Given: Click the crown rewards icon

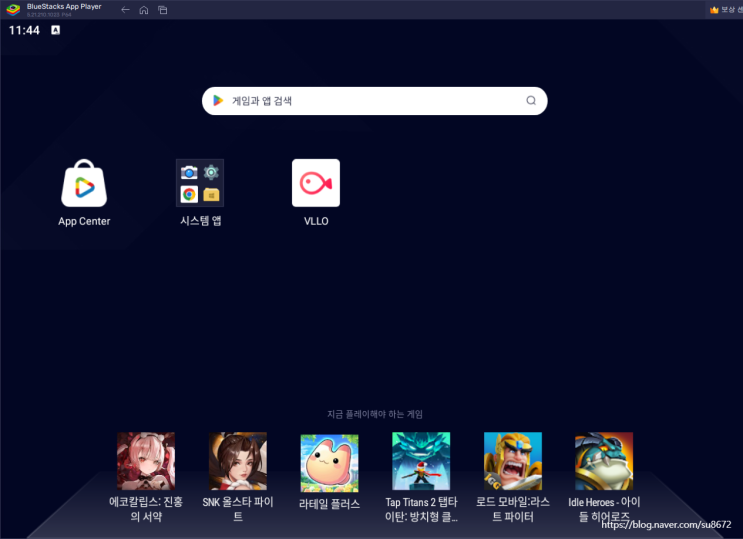Looking at the screenshot, I should coord(714,9).
